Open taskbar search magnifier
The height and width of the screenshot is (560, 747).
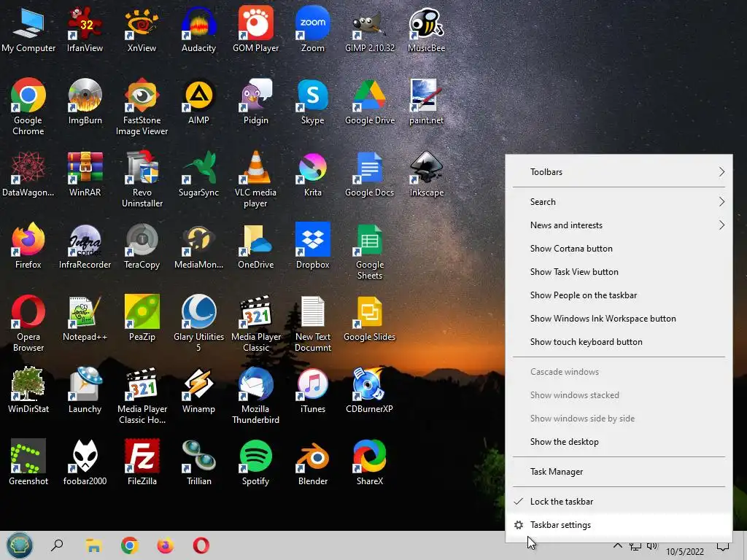pos(57,545)
